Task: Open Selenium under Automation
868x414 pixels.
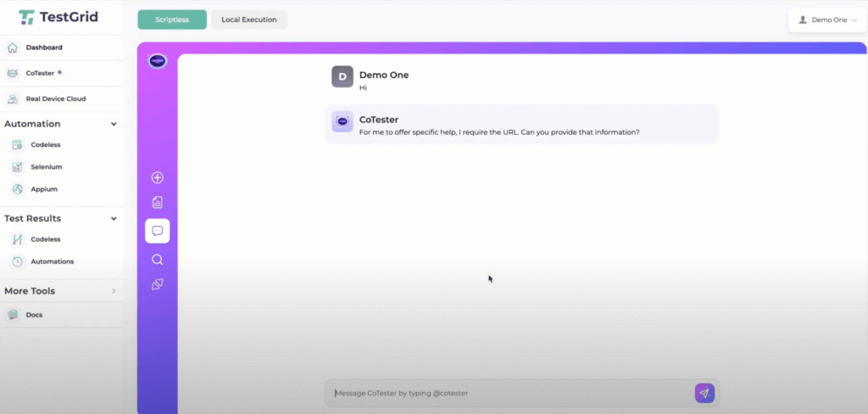Action: (46, 167)
